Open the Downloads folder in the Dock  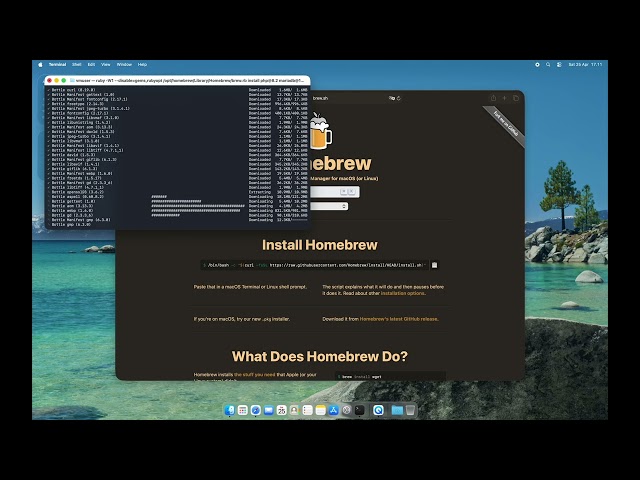click(x=397, y=410)
